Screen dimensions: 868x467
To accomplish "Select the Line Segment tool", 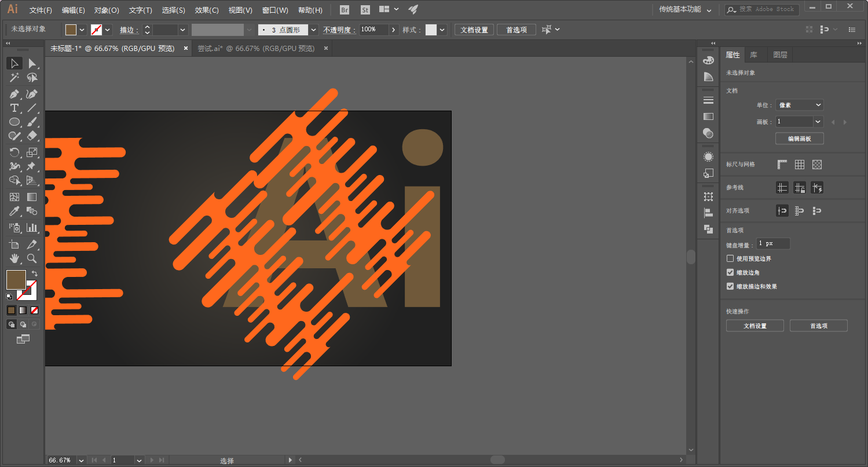I will coord(32,108).
